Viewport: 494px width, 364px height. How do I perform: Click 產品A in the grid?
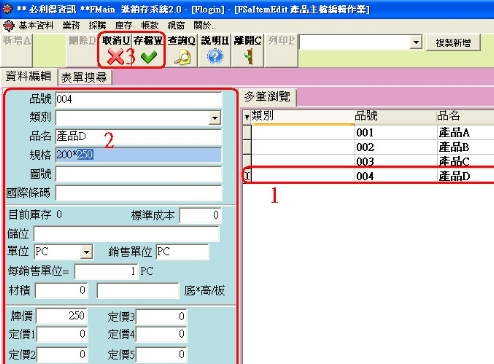454,132
